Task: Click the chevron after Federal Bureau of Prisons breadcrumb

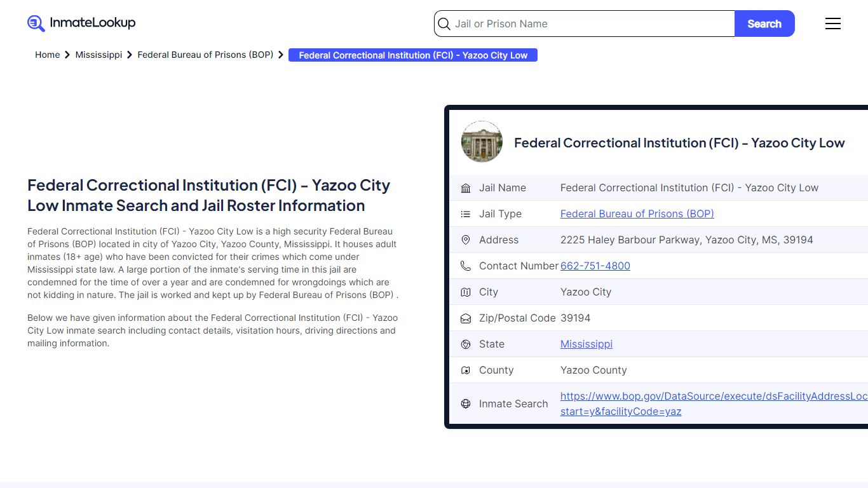Action: (x=281, y=55)
